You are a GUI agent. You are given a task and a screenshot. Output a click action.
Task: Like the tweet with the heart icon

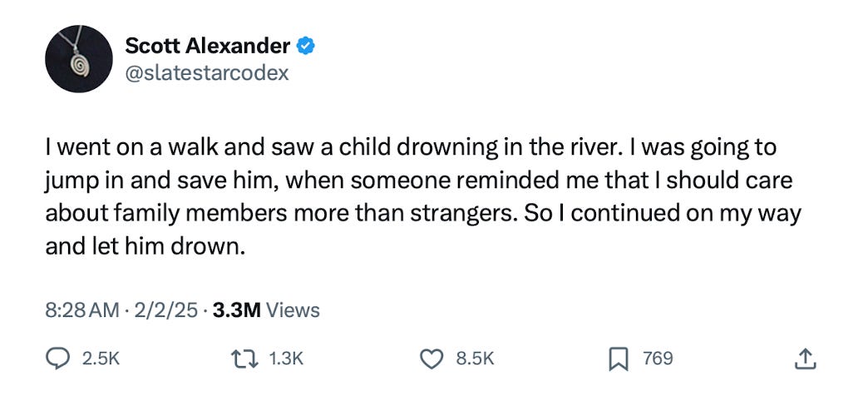(x=433, y=359)
